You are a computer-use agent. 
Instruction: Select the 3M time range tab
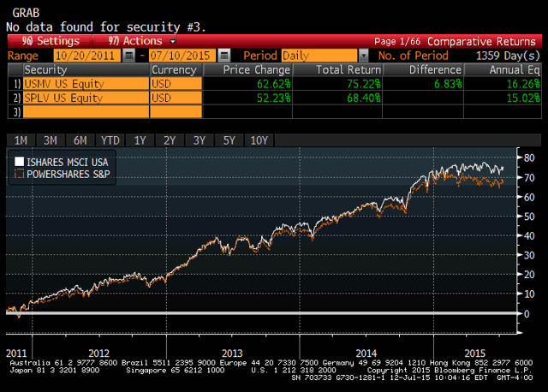pos(51,140)
